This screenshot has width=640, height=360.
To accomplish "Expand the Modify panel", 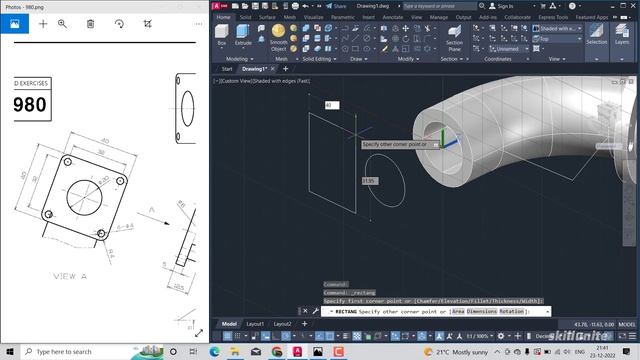I will [x=409, y=59].
